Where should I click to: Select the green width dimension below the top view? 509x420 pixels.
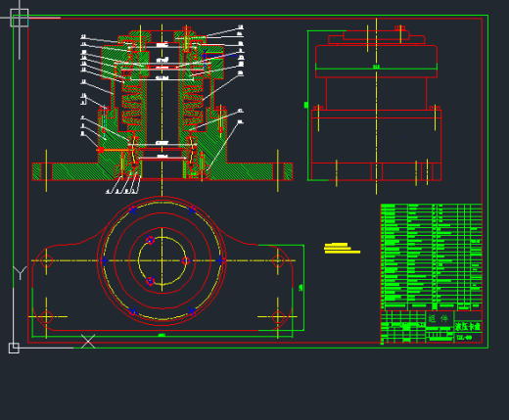click(x=162, y=336)
